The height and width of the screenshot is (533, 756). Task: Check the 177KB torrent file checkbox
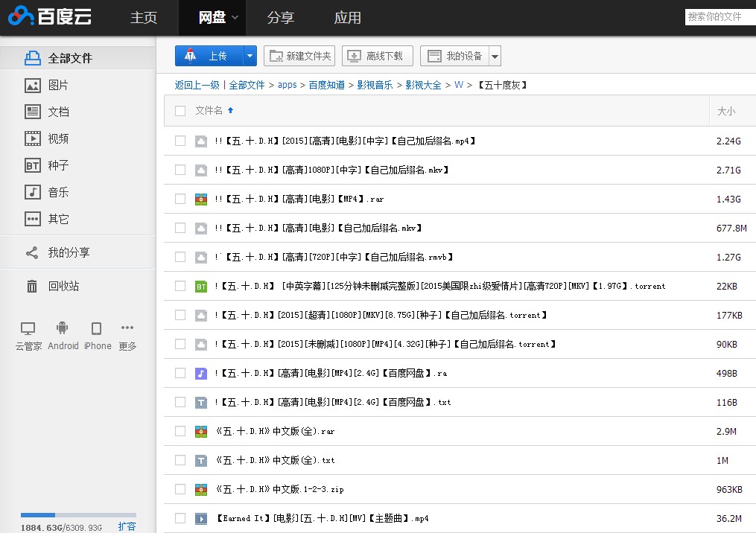pos(180,315)
